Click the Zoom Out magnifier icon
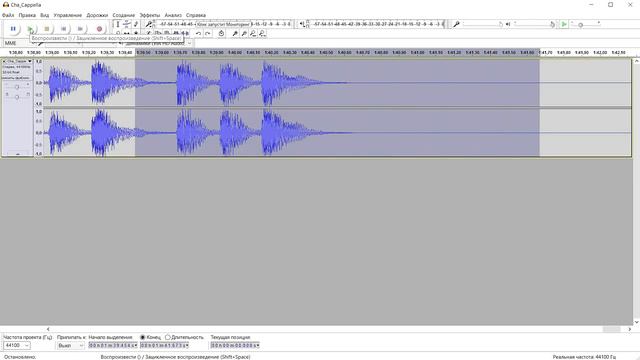640x360 pixels. [244, 33]
